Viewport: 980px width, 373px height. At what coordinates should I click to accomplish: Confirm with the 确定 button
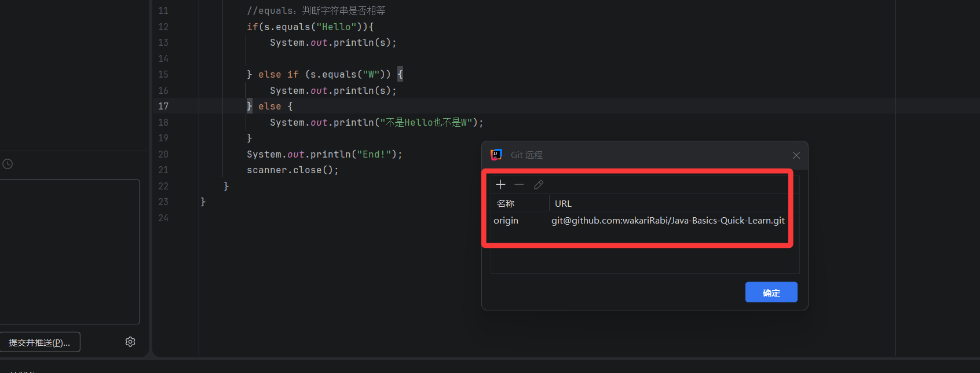tap(771, 292)
